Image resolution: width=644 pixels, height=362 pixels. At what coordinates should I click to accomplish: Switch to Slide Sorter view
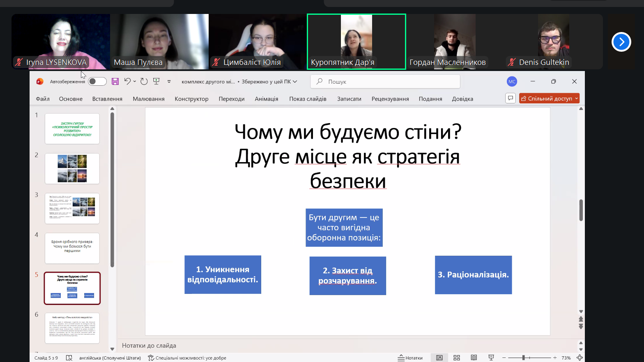[456, 358]
